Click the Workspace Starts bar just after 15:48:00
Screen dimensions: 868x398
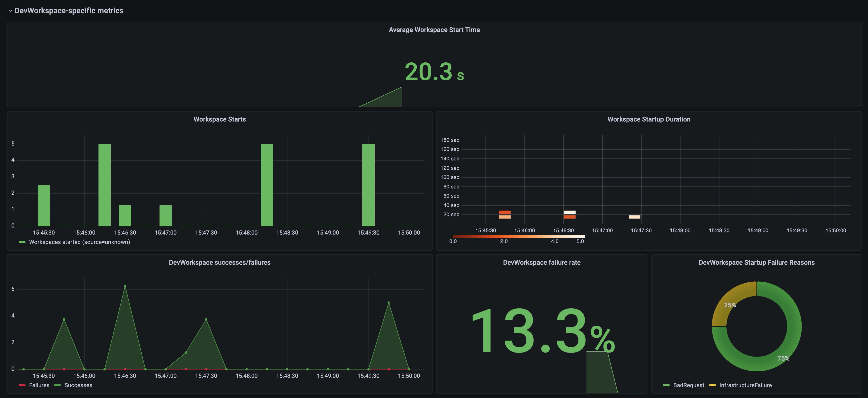tap(267, 185)
